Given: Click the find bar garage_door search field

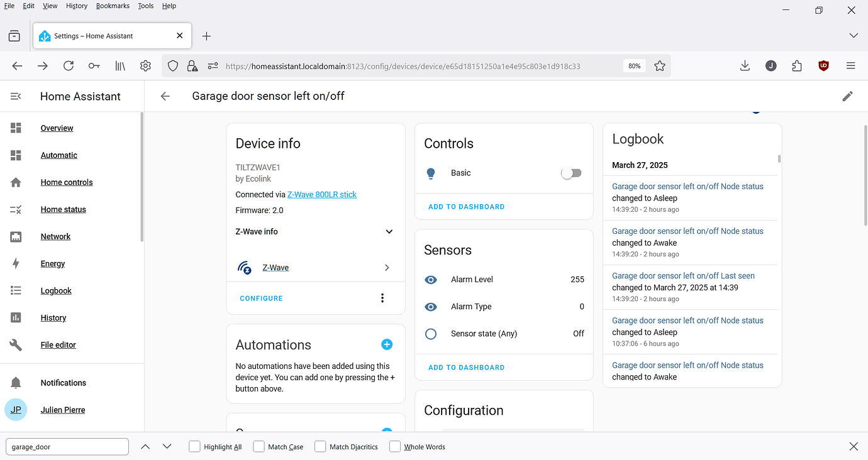Looking at the screenshot, I should click(x=67, y=447).
